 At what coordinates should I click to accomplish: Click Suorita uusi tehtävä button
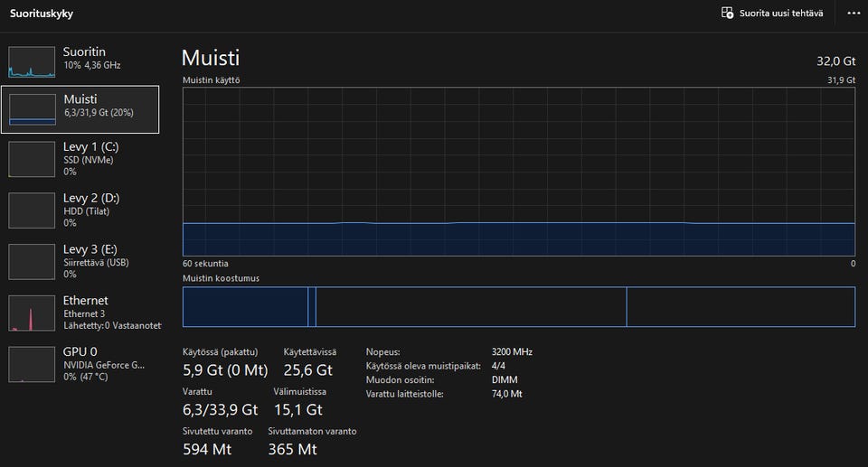click(x=772, y=14)
